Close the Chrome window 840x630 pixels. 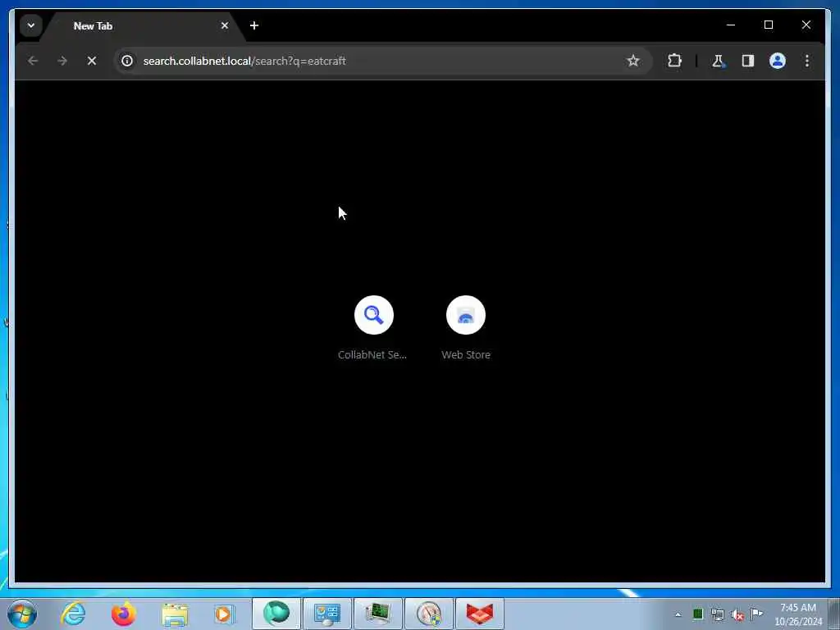tap(806, 25)
